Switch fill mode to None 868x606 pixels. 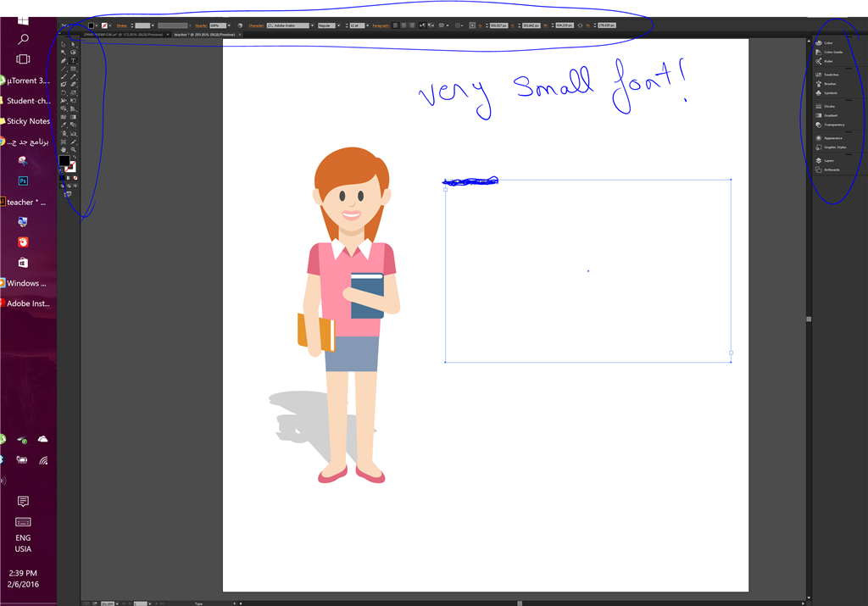[x=75, y=178]
